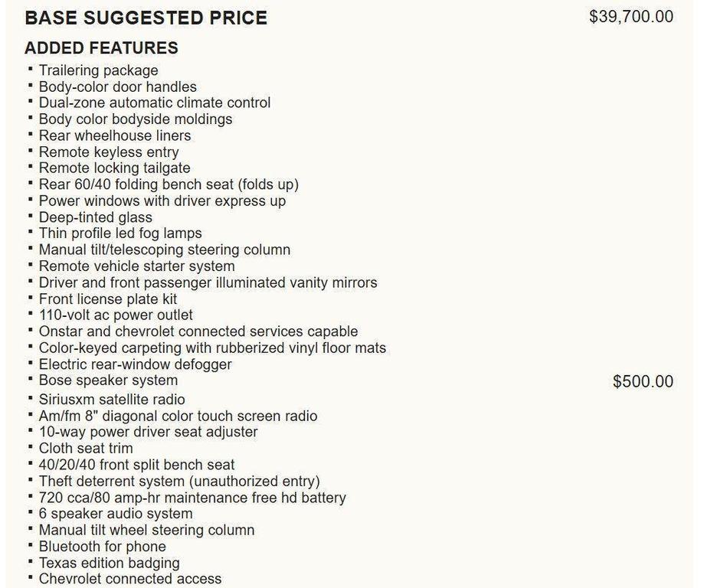The width and height of the screenshot is (704, 588).
Task: Click 10-way power driver seat adjuster
Action: click(x=148, y=432)
